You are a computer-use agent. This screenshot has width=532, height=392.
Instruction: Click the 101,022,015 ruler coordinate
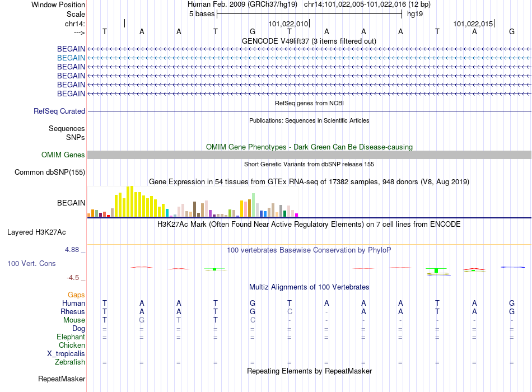click(x=473, y=24)
